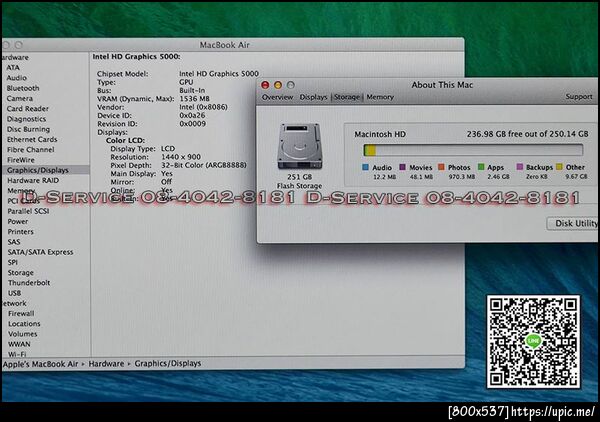Screen dimensions: 600x422
Task: Select Storage in the sidebar
Action: click(x=21, y=273)
